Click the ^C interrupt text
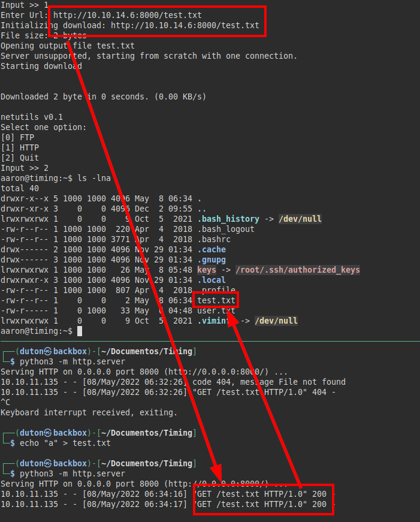The height and width of the screenshot is (522, 420). pyautogui.click(x=5, y=403)
